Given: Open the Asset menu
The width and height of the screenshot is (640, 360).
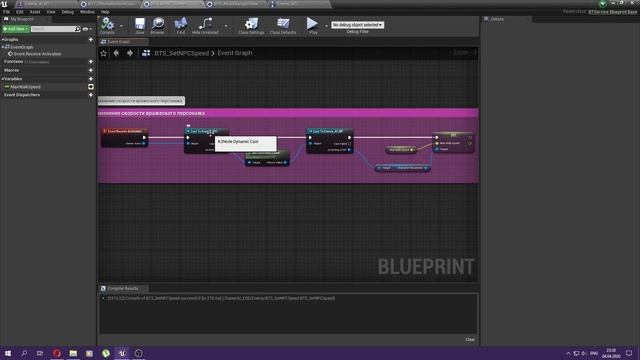Looking at the screenshot, I should coord(35,12).
